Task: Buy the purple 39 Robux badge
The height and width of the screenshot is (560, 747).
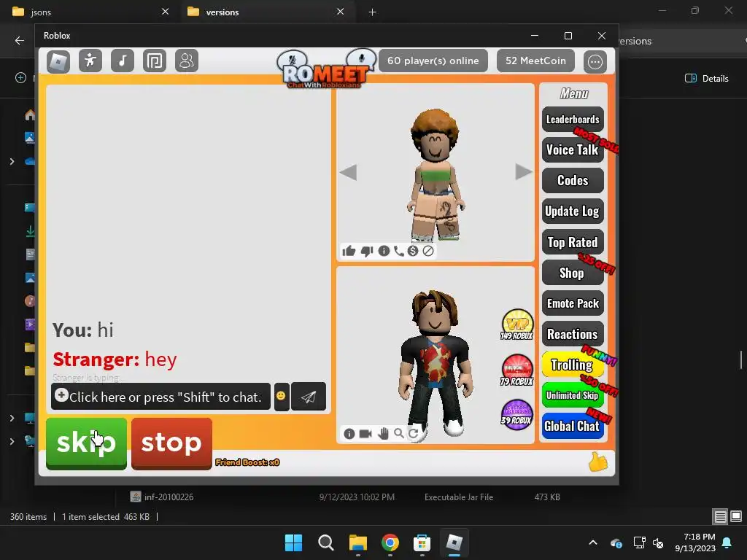Action: (x=517, y=414)
